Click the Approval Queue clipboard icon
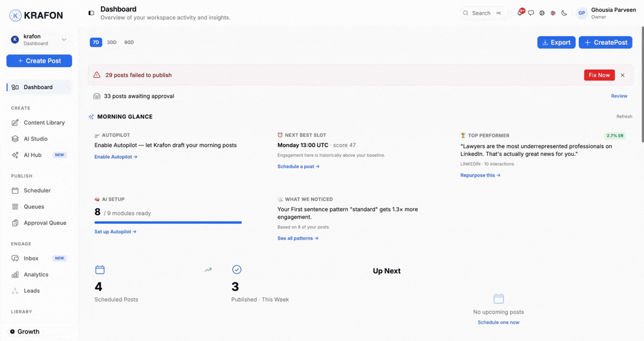The height and width of the screenshot is (341, 644). pos(15,223)
